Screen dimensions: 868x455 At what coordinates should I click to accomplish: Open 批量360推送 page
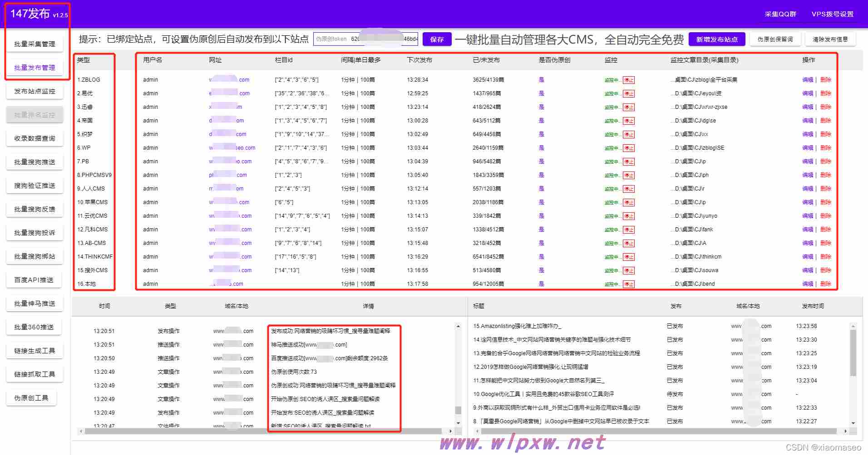click(34, 327)
